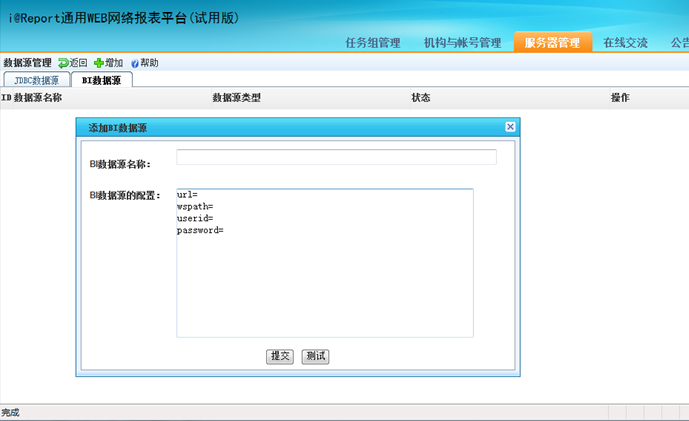Switch to the JDBC数据源 tab

pos(36,80)
